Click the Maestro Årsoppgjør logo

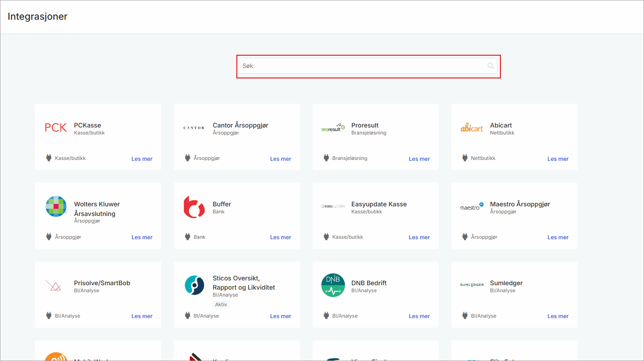[472, 207]
